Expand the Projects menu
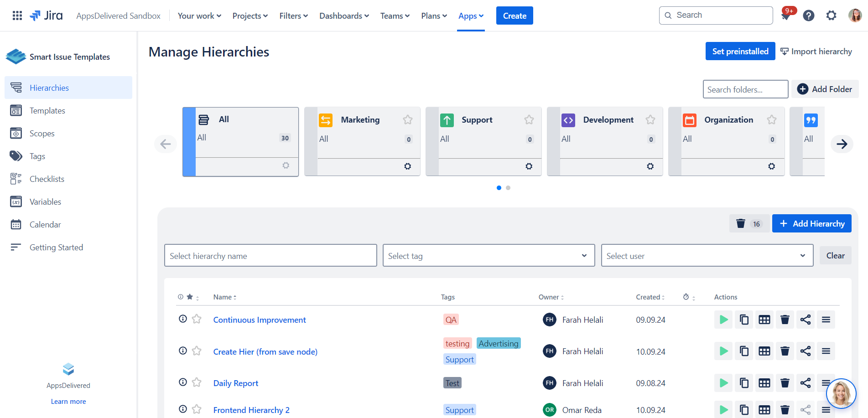 click(250, 16)
